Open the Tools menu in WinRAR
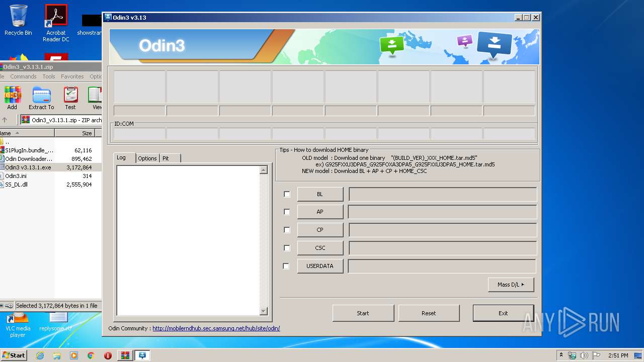This screenshot has width=644, height=362. pos(49,76)
